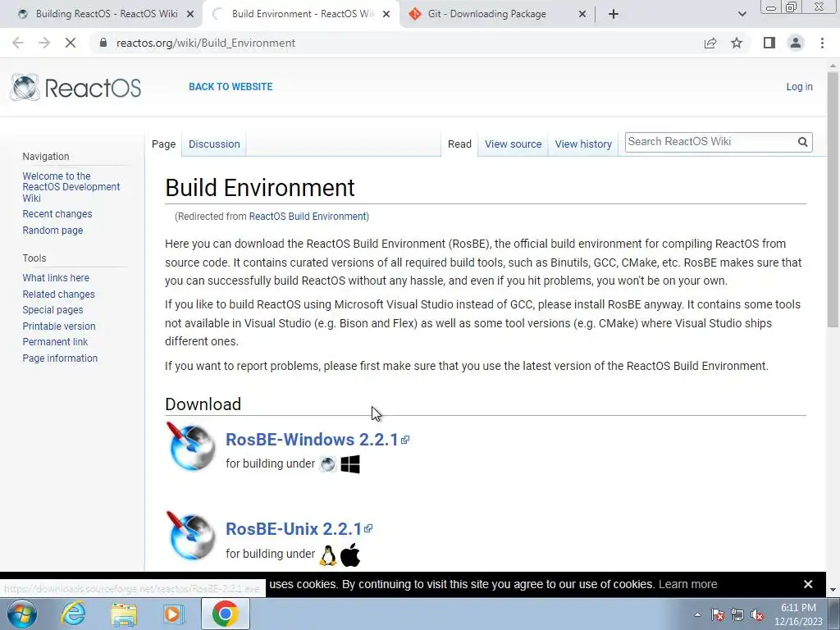This screenshot has width=840, height=630.
Task: Click the small ReactOS icon beside Windows logo
Action: [x=328, y=464]
